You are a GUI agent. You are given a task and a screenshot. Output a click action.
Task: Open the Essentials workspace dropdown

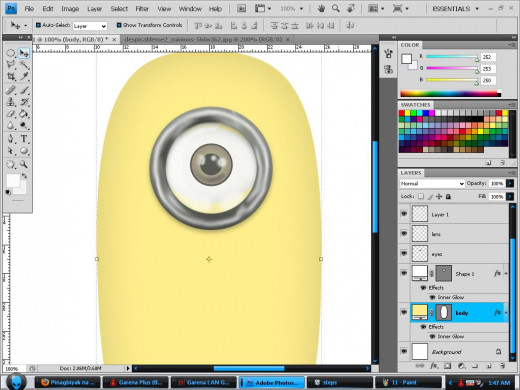(455, 9)
